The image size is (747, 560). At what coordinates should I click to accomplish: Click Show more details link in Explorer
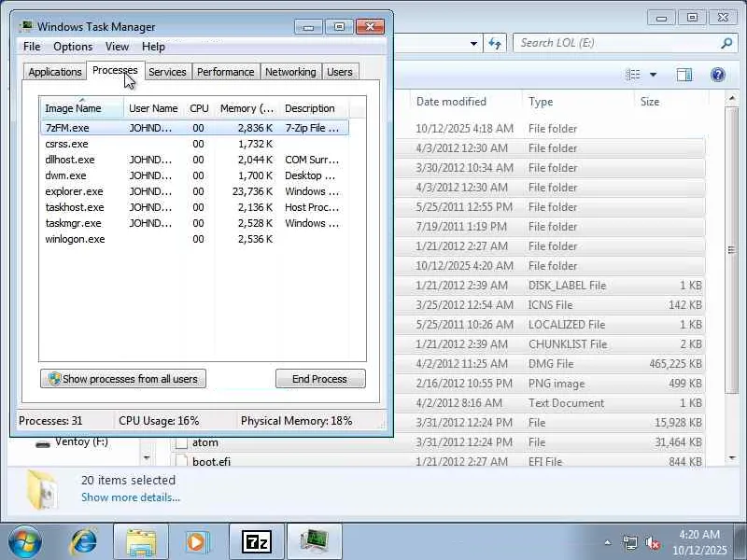131,497
